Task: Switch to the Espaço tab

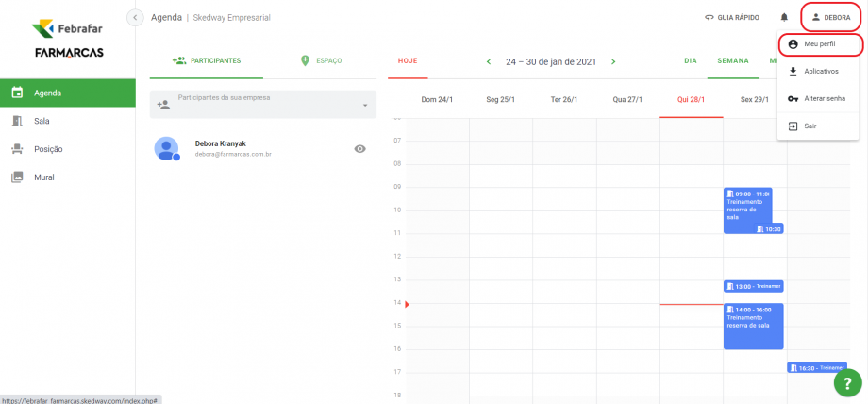Action: point(320,60)
